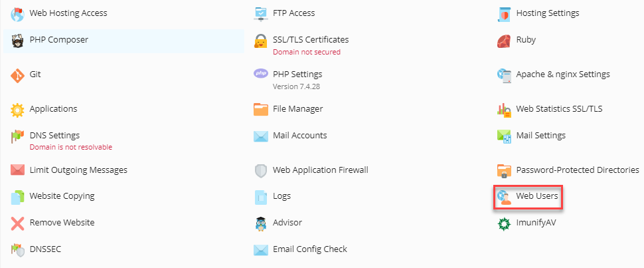Open PHP Settings link
This screenshot has height=268, width=644.
297,74
